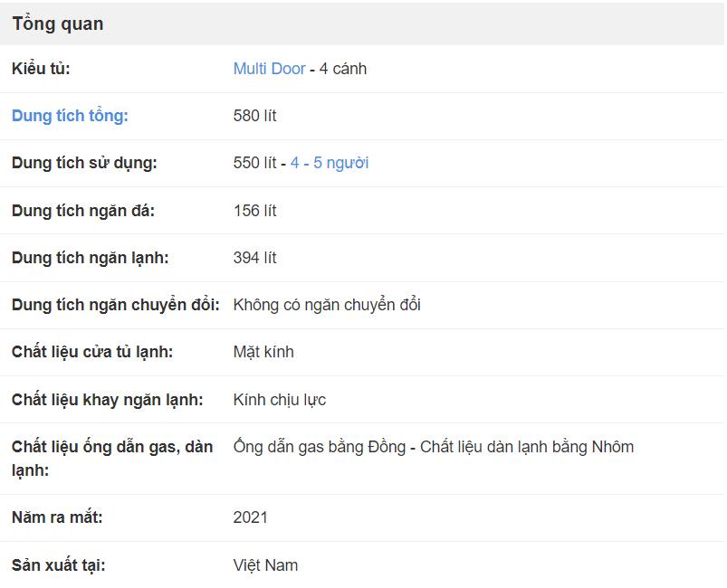Open the 4 - 5 người link
The image size is (727, 588).
tap(330, 163)
